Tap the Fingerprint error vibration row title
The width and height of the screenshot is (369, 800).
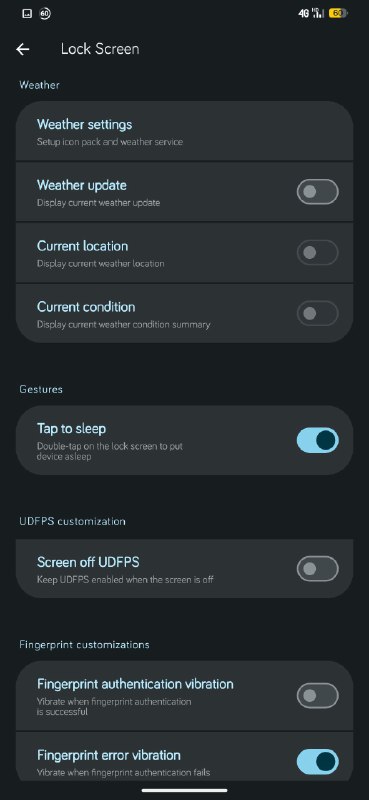109,755
